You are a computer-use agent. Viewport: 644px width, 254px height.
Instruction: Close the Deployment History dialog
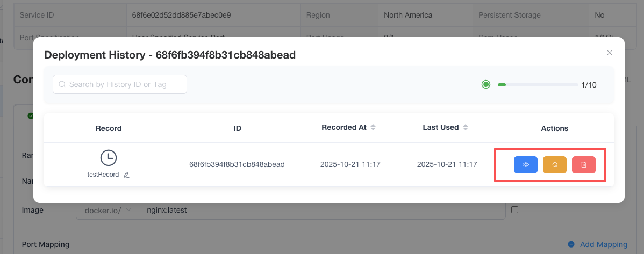610,53
